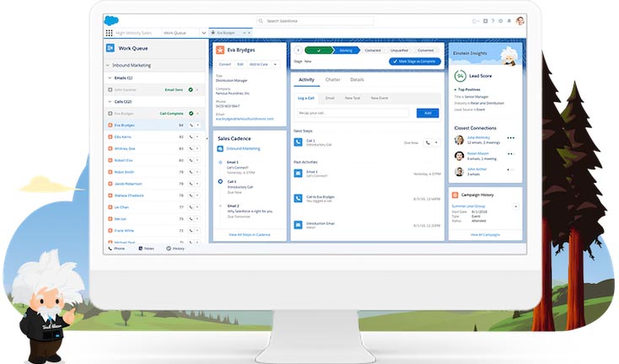The image size is (619, 364).
Task: Call Ellis Kerns using row phone icon
Action: 191,136
